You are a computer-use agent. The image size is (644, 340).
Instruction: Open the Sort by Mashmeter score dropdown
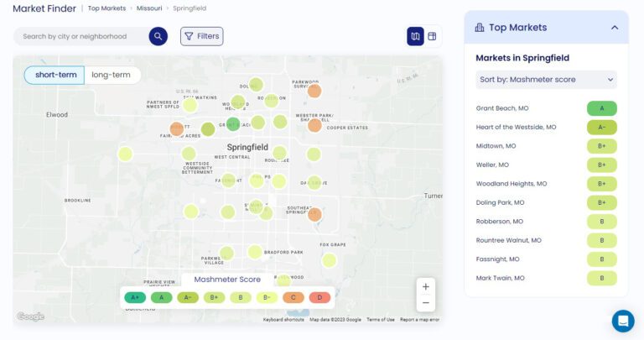click(546, 80)
